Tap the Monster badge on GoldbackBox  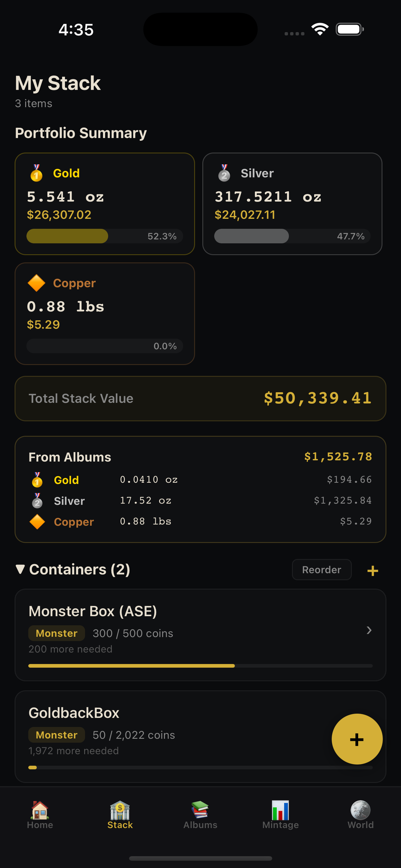point(56,735)
